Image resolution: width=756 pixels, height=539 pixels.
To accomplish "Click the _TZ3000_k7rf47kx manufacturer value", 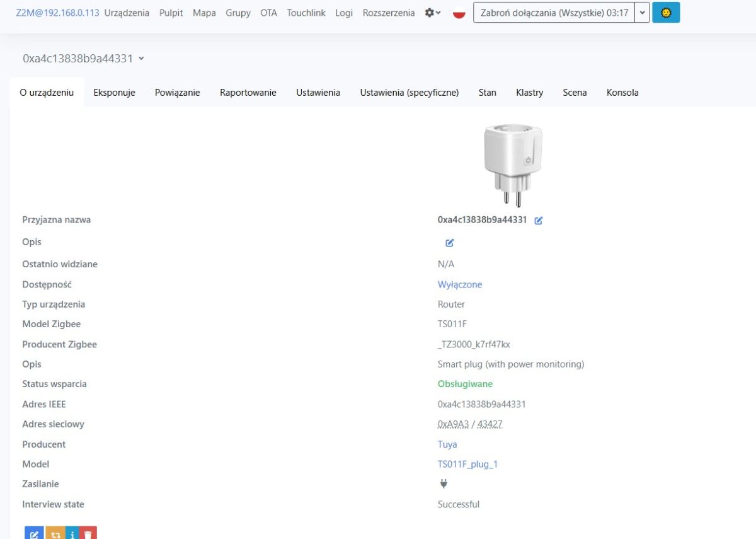I will (474, 344).
